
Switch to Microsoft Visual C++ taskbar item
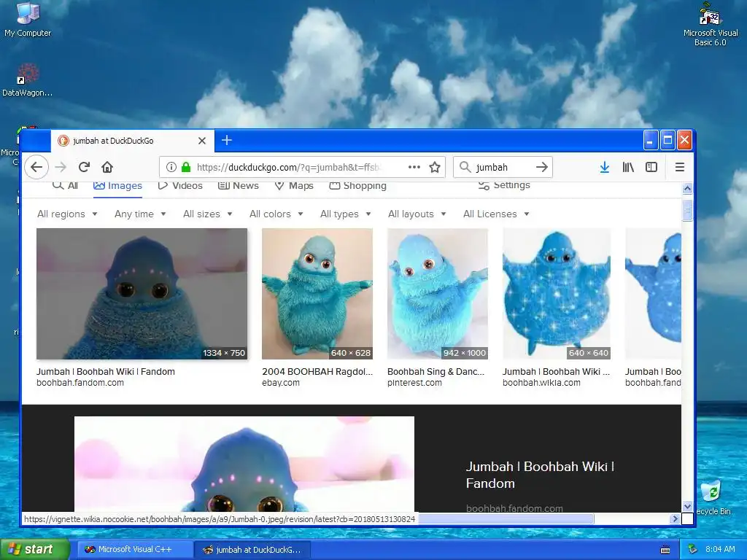tap(135, 550)
